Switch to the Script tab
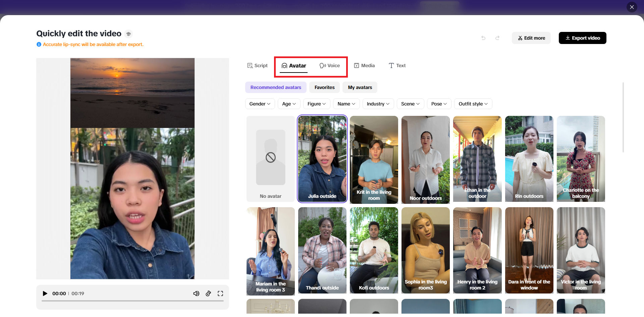 tap(257, 65)
